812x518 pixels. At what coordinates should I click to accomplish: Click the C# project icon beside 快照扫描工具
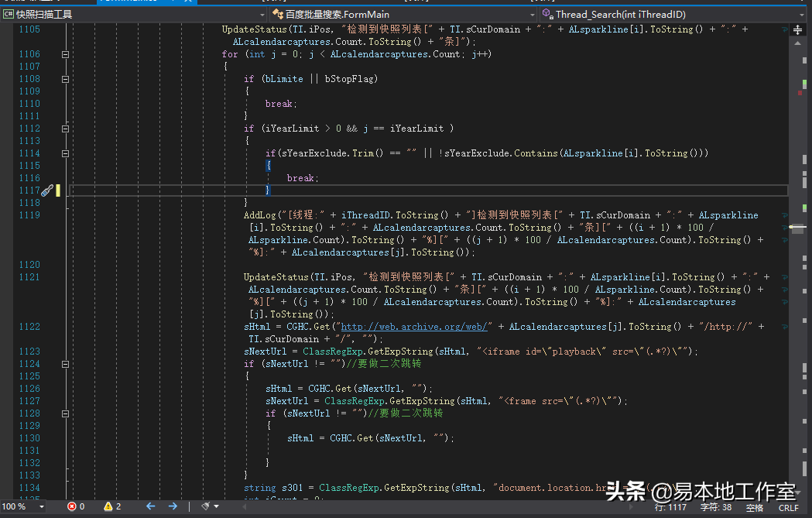[9, 14]
